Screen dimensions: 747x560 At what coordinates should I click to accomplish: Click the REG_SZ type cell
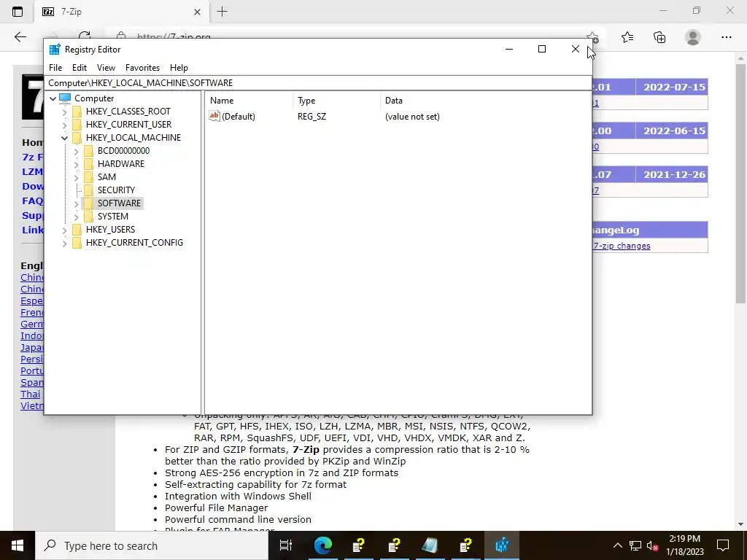[311, 117]
